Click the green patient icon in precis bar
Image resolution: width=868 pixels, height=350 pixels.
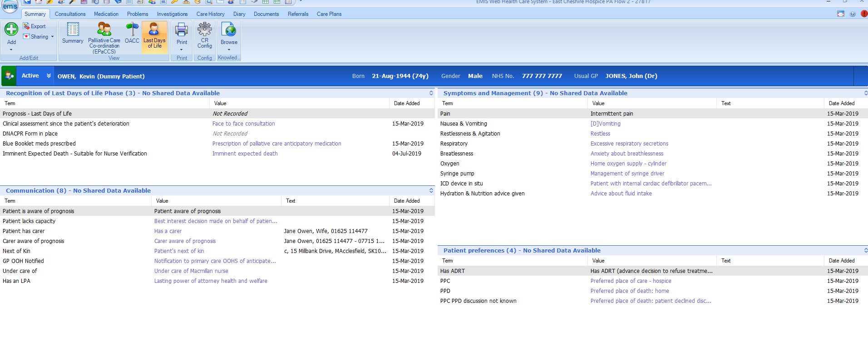click(9, 76)
